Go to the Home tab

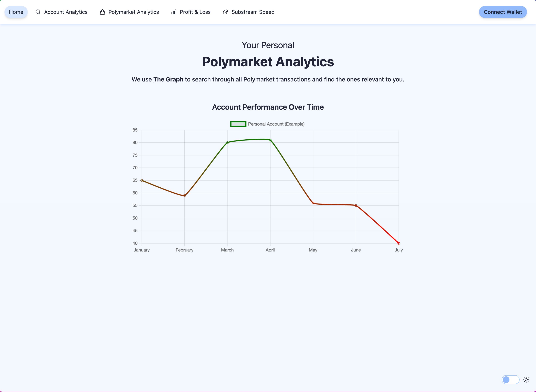[x=16, y=12]
